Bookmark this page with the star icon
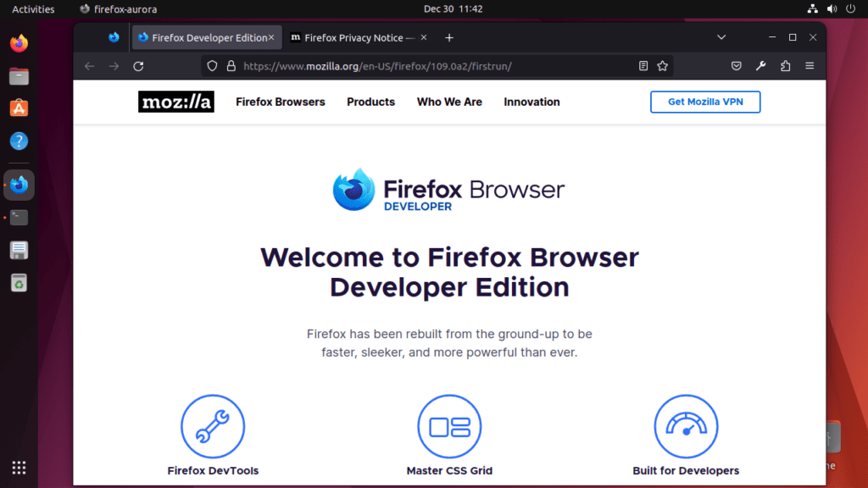Image resolution: width=868 pixels, height=488 pixels. click(663, 66)
